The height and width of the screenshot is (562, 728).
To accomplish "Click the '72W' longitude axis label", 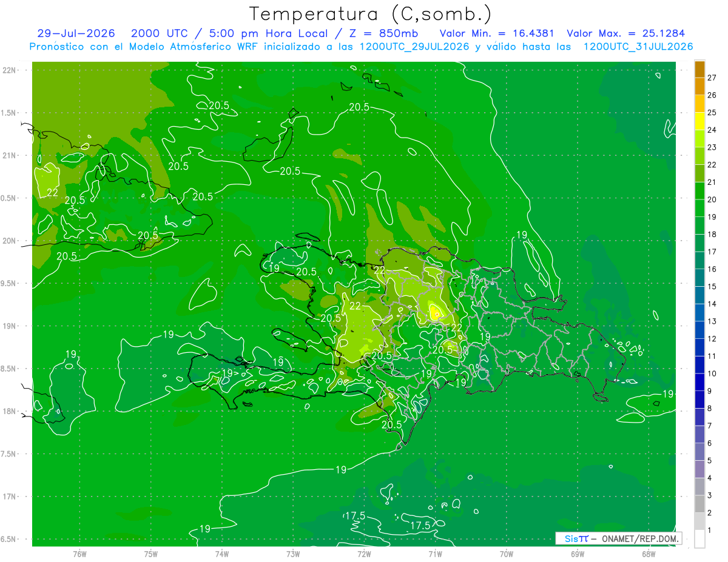I will click(364, 554).
